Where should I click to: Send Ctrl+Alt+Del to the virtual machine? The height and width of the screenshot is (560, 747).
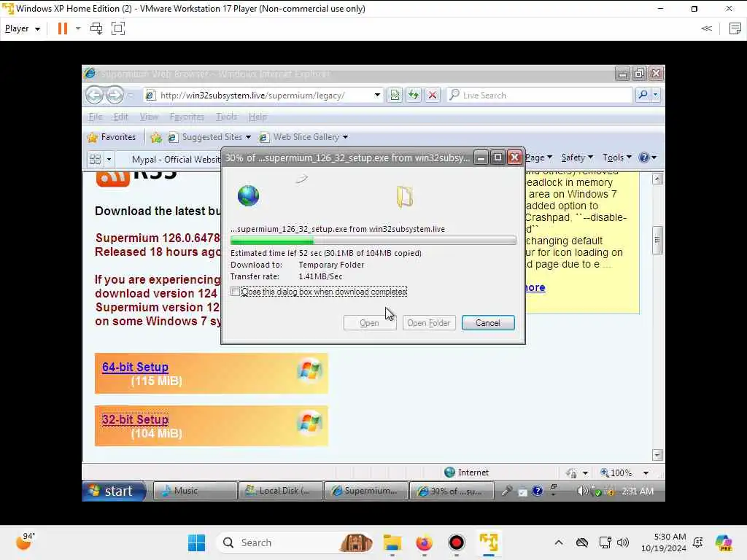pyautogui.click(x=96, y=28)
